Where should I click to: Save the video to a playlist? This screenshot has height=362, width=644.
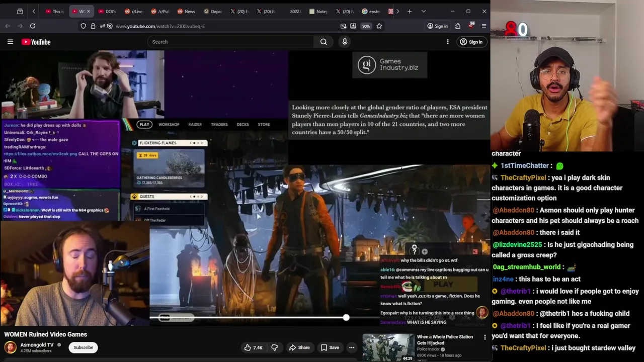pyautogui.click(x=330, y=347)
